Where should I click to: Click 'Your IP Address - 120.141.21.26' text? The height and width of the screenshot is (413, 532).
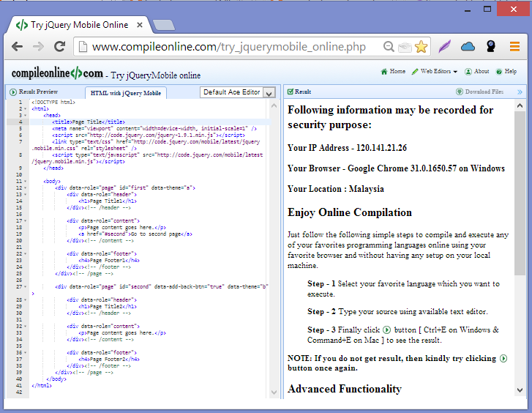click(347, 148)
